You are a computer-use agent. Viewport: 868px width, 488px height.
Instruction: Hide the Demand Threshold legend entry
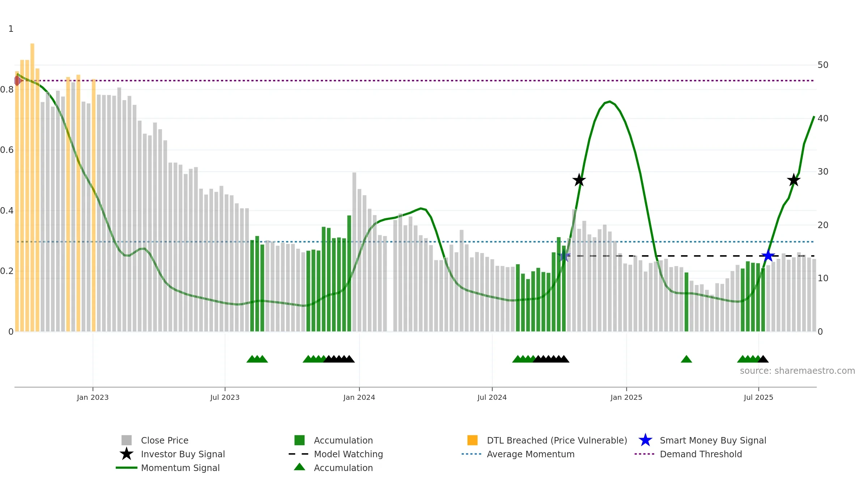[x=701, y=454]
